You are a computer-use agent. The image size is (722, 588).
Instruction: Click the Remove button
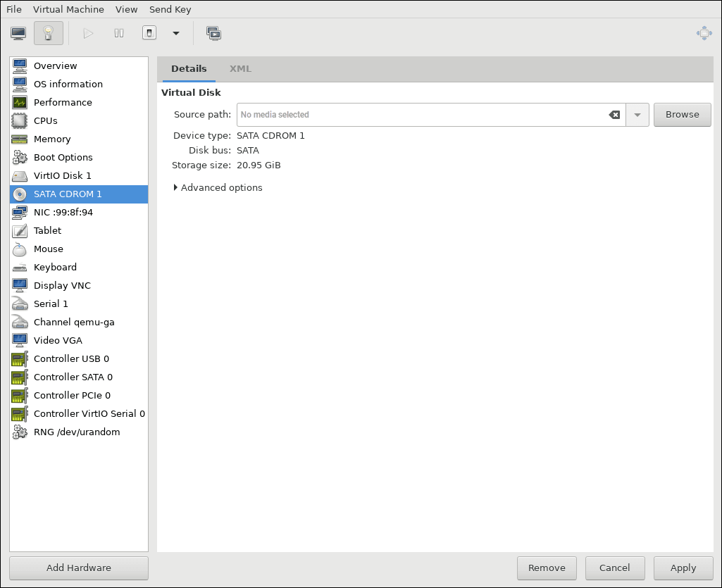[x=547, y=568]
